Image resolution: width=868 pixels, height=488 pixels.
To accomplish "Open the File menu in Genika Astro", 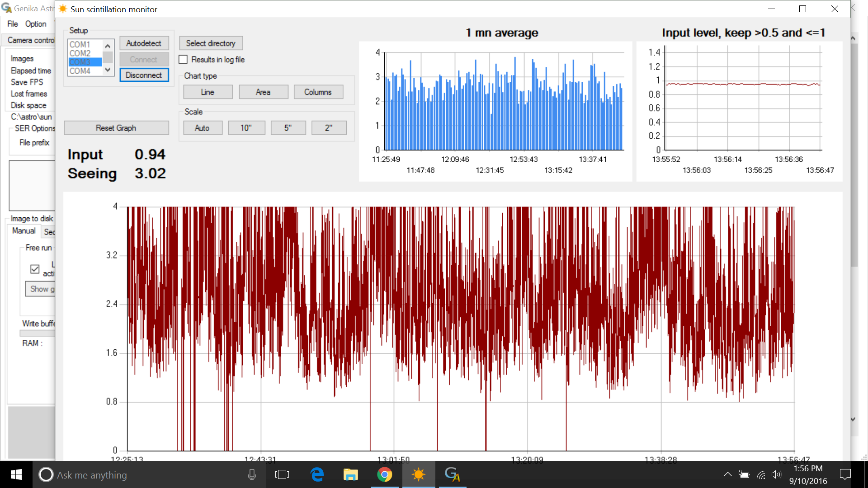I will [x=13, y=24].
